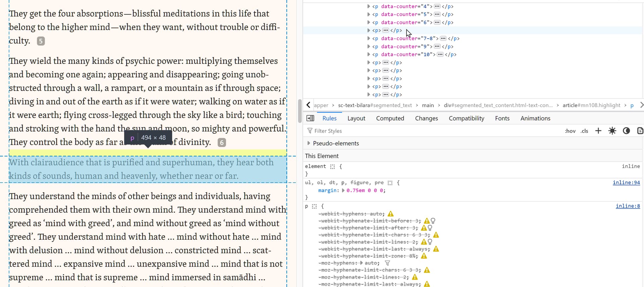644x287 pixels.
Task: Toggle the three-pane inspector sidebar icon
Action: tap(310, 118)
